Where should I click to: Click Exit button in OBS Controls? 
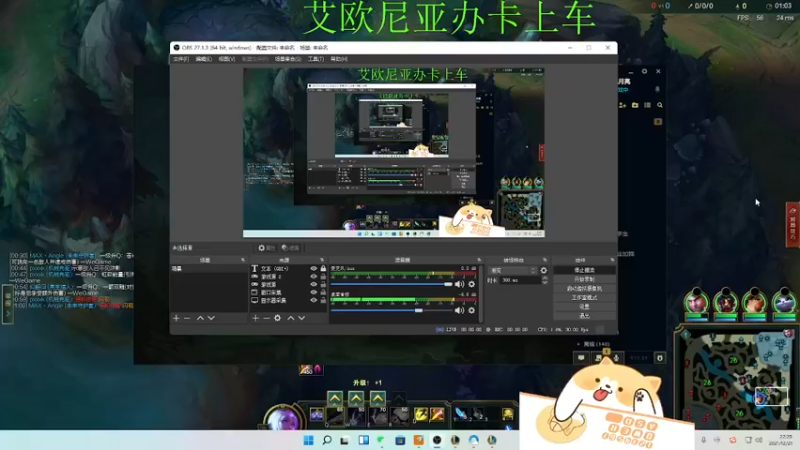584,316
